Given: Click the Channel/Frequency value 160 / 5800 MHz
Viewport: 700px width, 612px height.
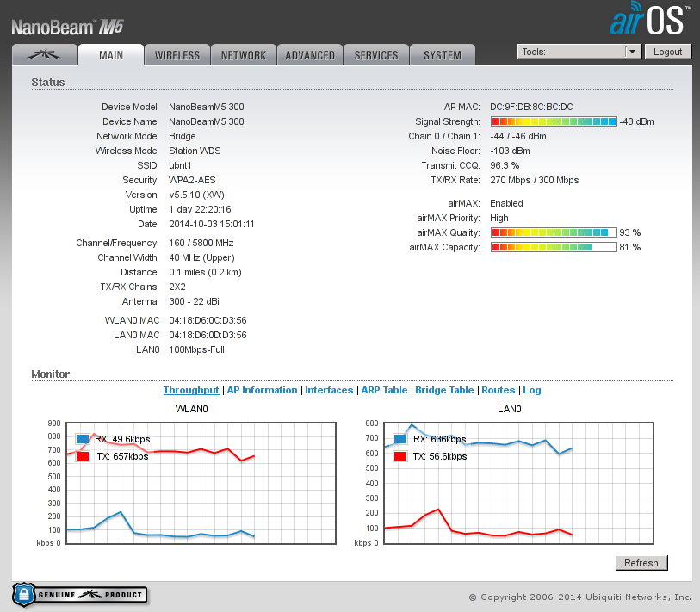Looking at the screenshot, I should click(201, 243).
